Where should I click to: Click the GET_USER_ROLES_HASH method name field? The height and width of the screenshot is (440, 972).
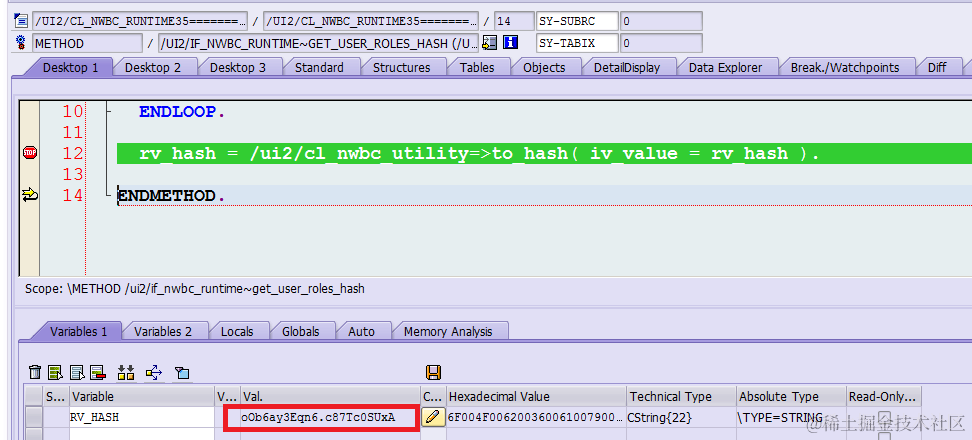tap(319, 43)
